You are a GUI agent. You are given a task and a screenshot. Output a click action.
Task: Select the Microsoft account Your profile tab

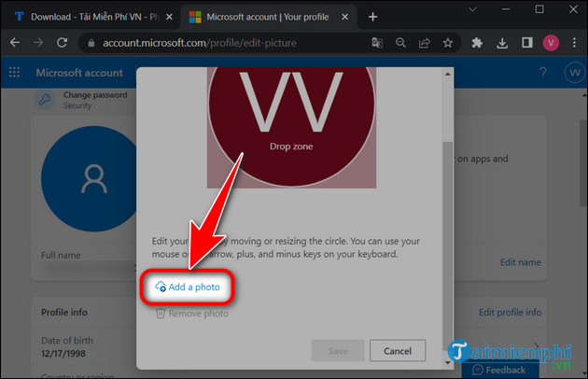[x=267, y=17]
